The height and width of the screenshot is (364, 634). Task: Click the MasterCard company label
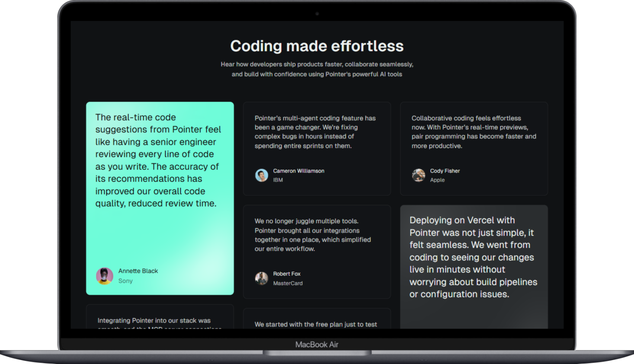coord(288,283)
